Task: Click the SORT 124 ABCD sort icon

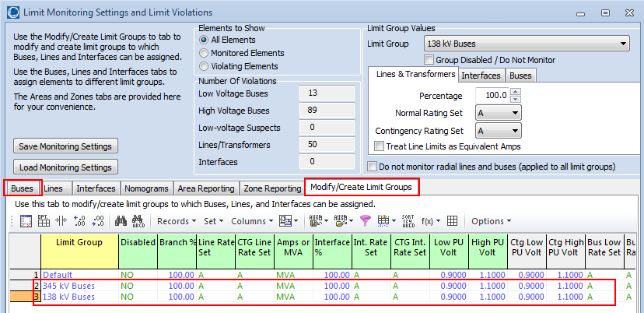Action: click(x=408, y=221)
